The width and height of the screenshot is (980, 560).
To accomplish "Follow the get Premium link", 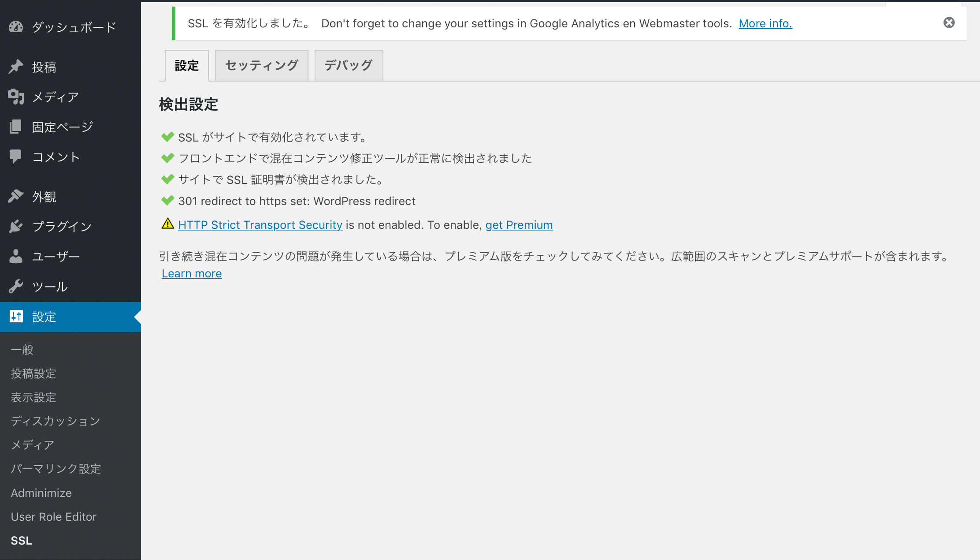I will 519,225.
